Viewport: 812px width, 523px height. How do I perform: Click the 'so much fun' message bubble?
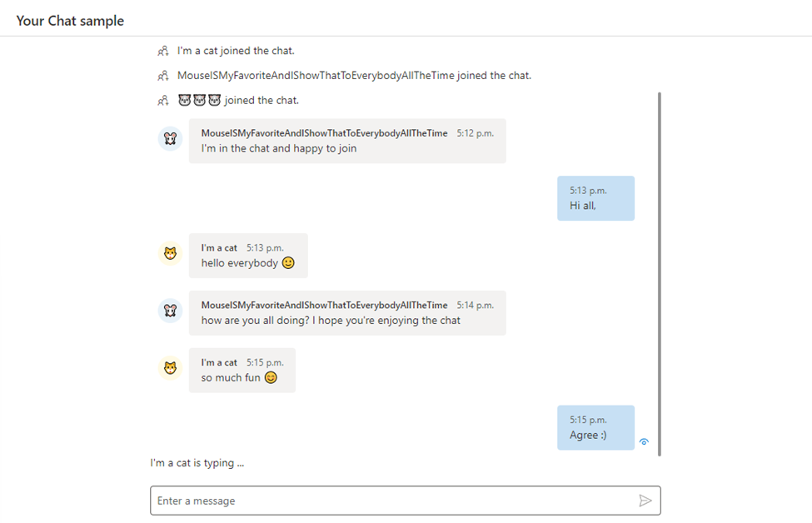pos(242,371)
